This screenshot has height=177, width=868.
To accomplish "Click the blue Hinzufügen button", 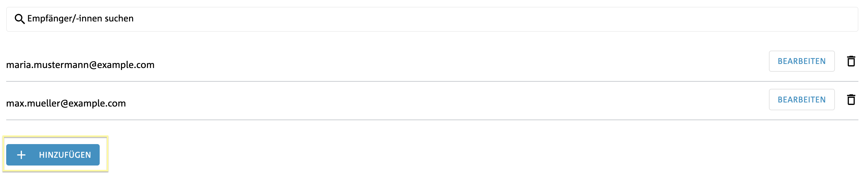I will click(x=53, y=155).
